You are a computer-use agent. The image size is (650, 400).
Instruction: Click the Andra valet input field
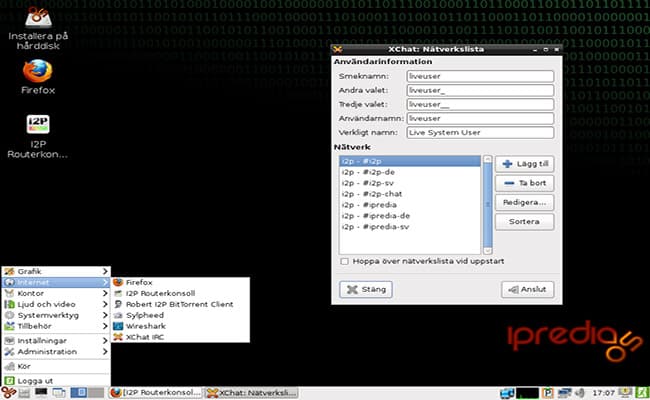click(480, 90)
